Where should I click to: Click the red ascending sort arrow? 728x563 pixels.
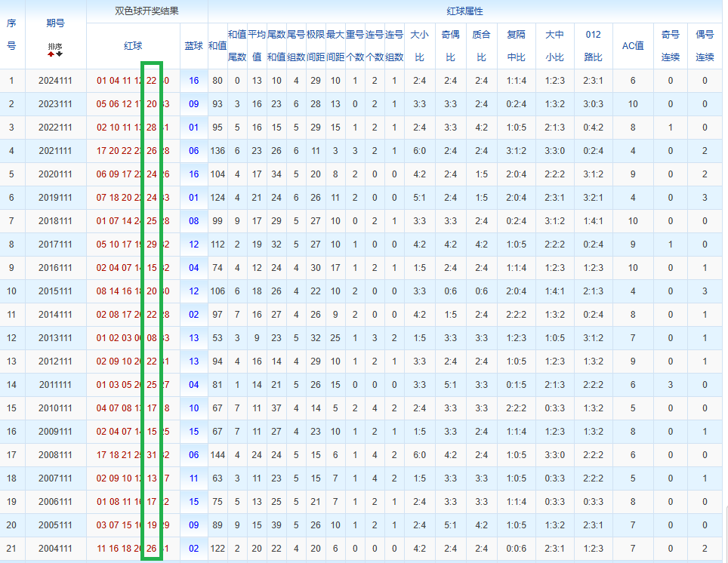(51, 54)
